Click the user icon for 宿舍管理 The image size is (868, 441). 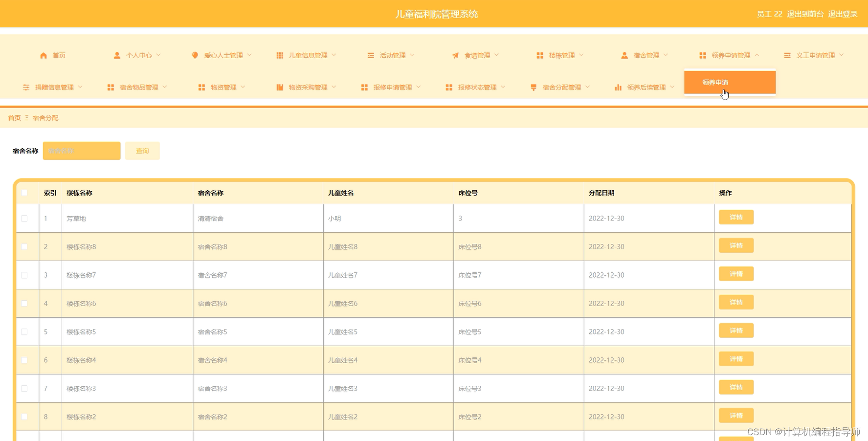pos(624,55)
